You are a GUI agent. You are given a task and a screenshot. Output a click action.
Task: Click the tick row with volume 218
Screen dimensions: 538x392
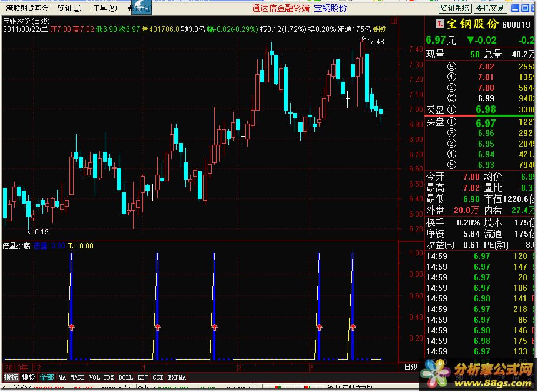coord(480,310)
